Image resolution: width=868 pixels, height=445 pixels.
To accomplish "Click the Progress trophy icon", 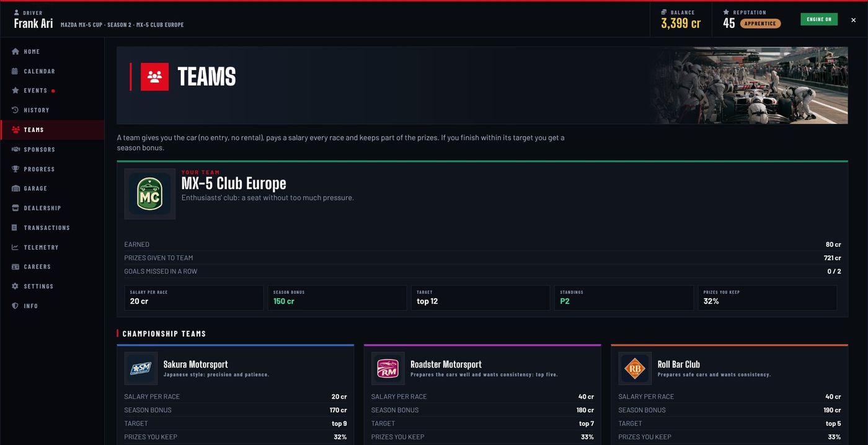I will tap(15, 169).
